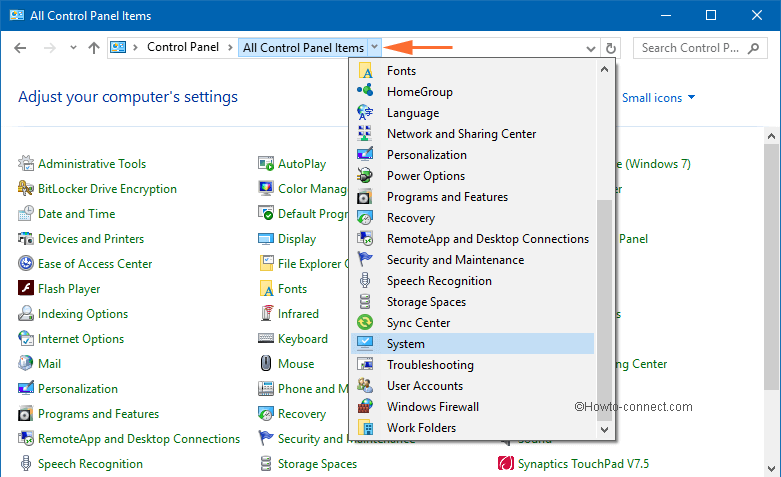Open the Flash Player icon

click(26, 289)
